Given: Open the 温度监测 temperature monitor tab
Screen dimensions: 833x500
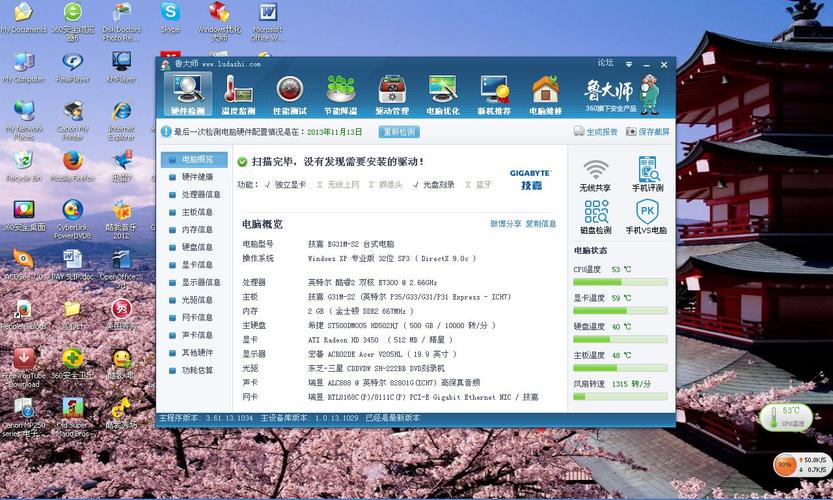Looking at the screenshot, I should coord(238,95).
